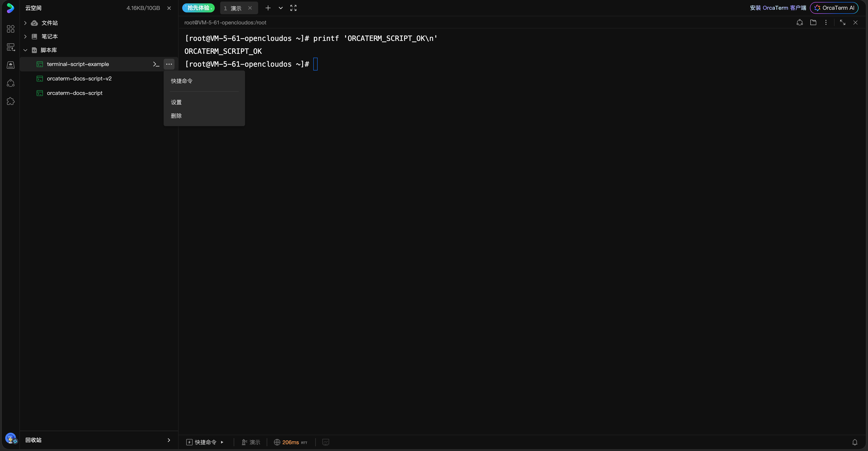The height and width of the screenshot is (451, 868).
Task: Click the monitor chart icon in status bar
Action: pos(325,442)
